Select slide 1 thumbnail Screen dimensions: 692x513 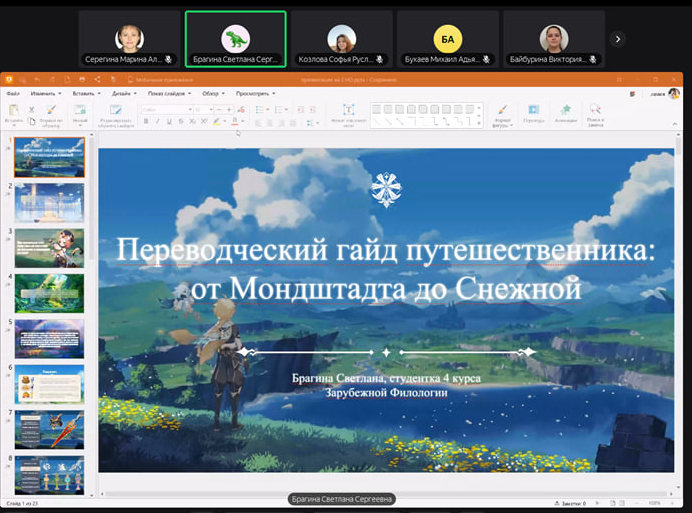tap(49, 157)
